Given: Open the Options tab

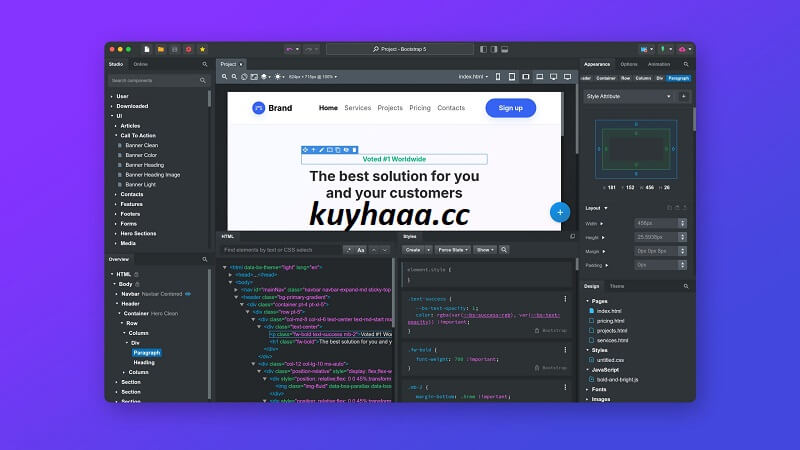Looking at the screenshot, I should coord(629,64).
